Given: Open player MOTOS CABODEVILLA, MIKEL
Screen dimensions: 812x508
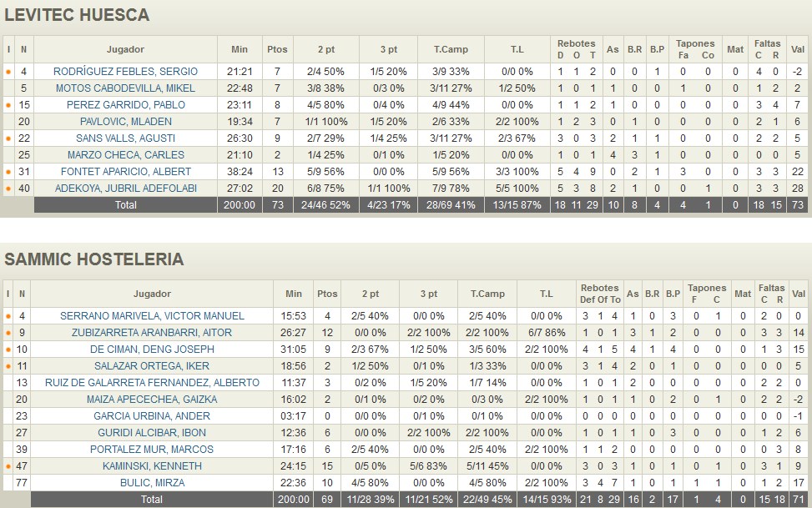Looking at the screenshot, I should tap(125, 88).
